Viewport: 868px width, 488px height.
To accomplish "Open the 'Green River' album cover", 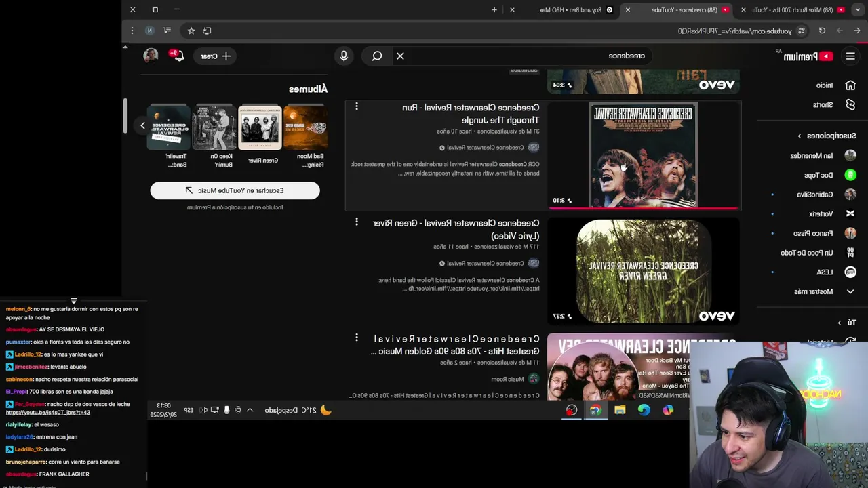I will [260, 127].
